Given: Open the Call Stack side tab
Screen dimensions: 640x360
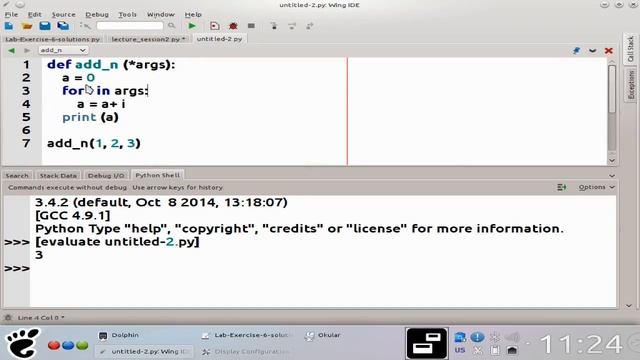Looking at the screenshot, I should click(631, 49).
